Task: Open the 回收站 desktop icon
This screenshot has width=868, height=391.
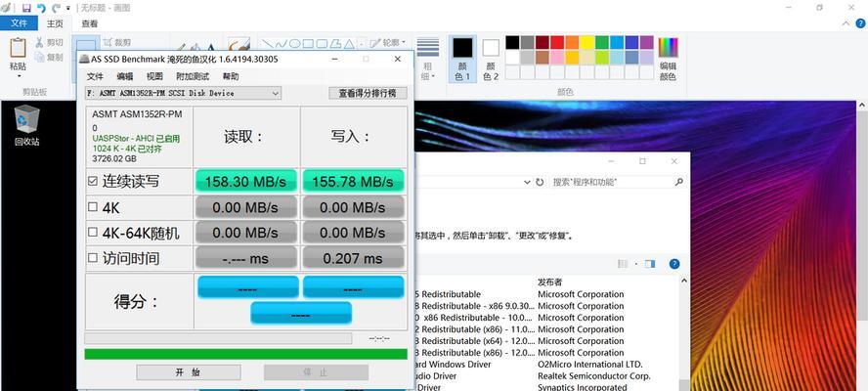Action: point(26,125)
